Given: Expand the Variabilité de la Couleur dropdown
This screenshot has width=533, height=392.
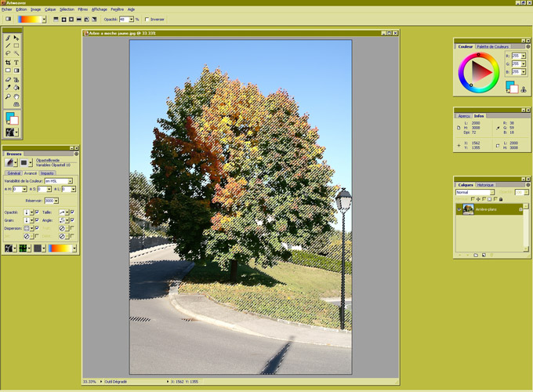Looking at the screenshot, I should [x=70, y=181].
